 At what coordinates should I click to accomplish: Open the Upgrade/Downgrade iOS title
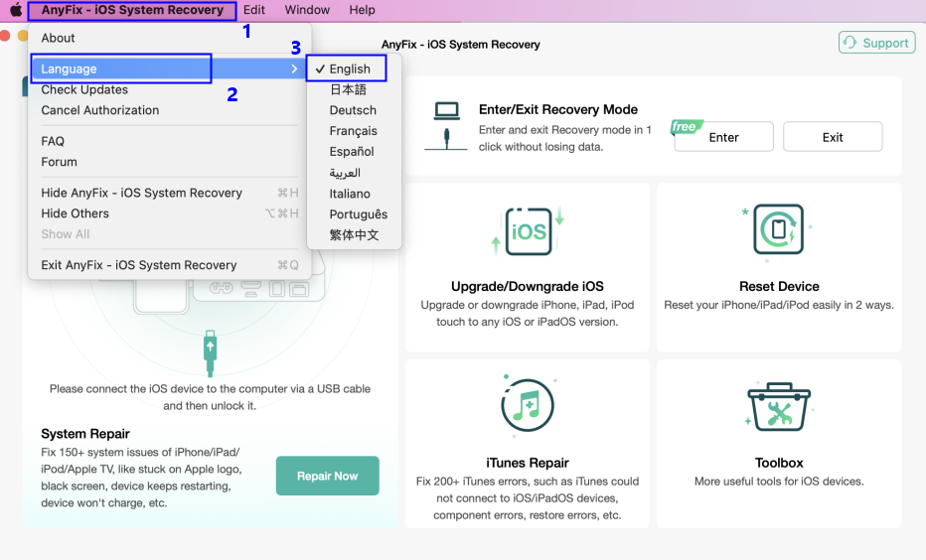coord(528,287)
